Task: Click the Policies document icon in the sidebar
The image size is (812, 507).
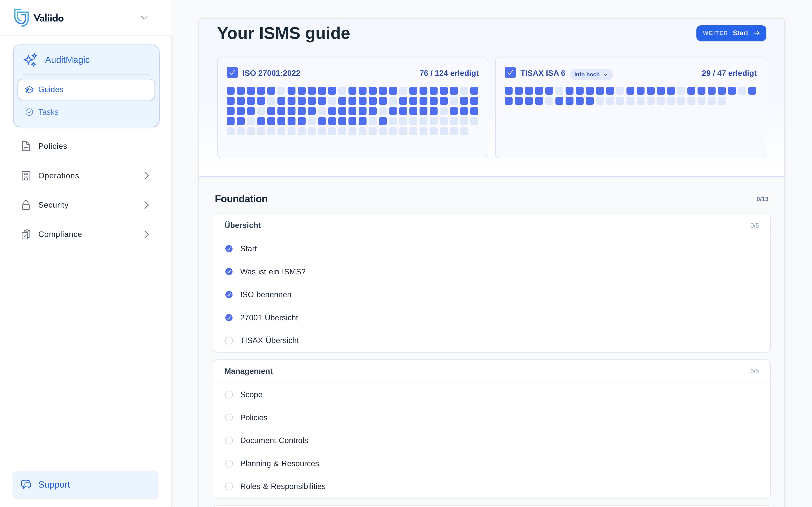Action: pyautogui.click(x=26, y=146)
